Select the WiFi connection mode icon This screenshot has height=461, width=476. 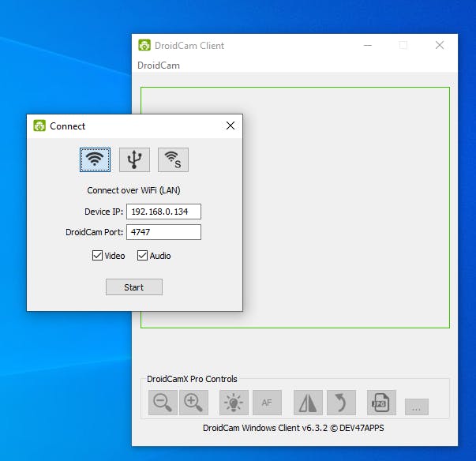[x=95, y=159]
